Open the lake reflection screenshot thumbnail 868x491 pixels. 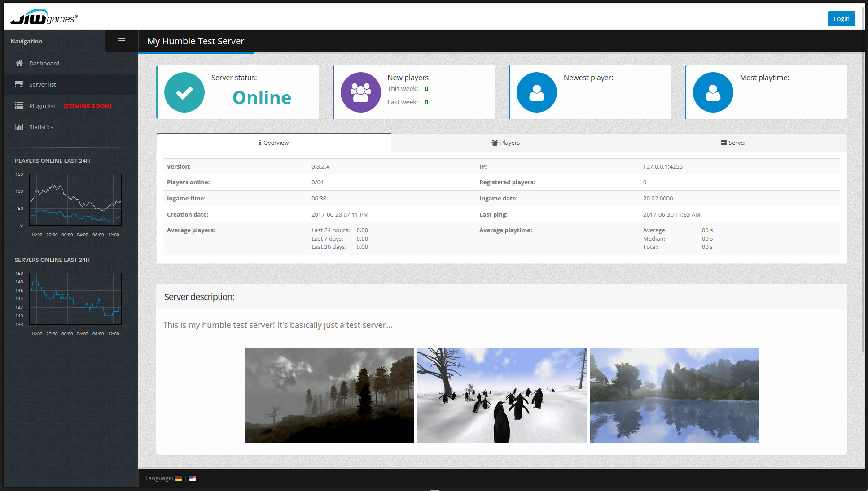(x=674, y=395)
